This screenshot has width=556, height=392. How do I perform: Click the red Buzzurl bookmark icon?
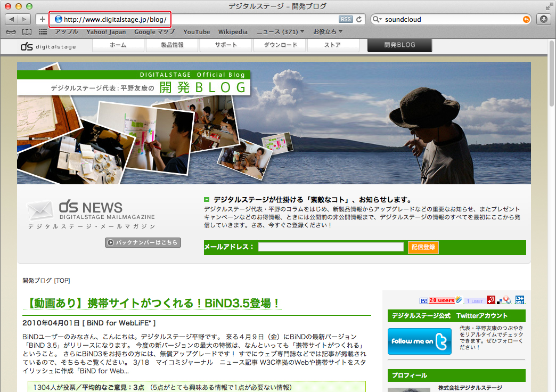click(x=491, y=300)
